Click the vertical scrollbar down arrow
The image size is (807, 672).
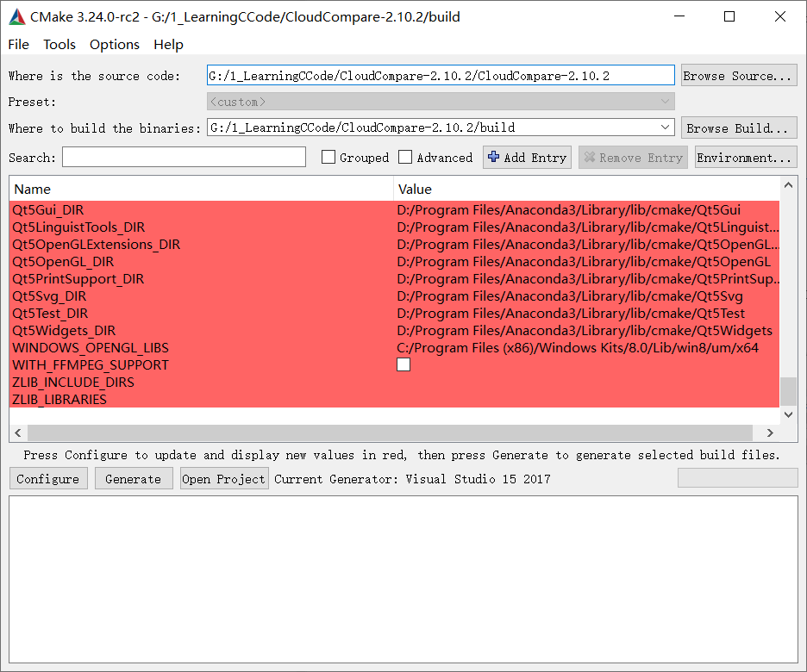788,414
